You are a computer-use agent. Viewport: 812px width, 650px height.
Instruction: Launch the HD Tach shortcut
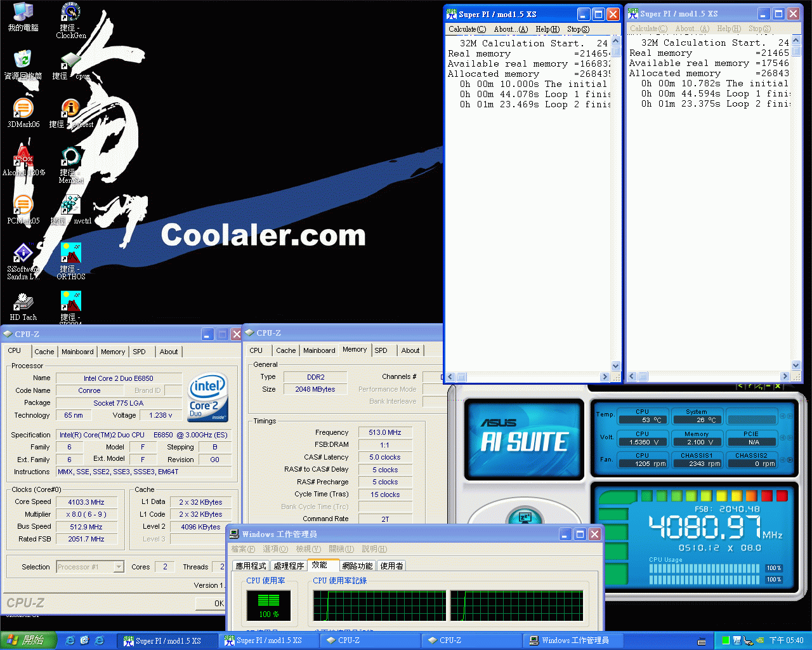point(23,306)
